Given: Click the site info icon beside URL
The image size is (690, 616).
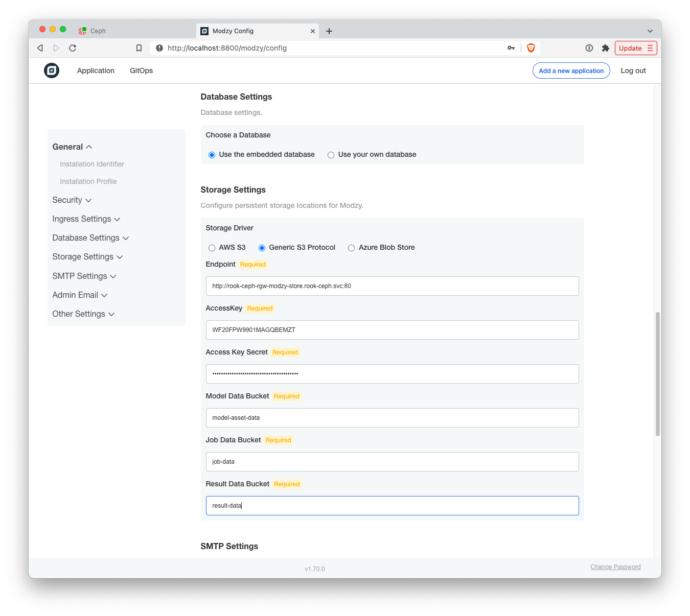Looking at the screenshot, I should coord(159,48).
